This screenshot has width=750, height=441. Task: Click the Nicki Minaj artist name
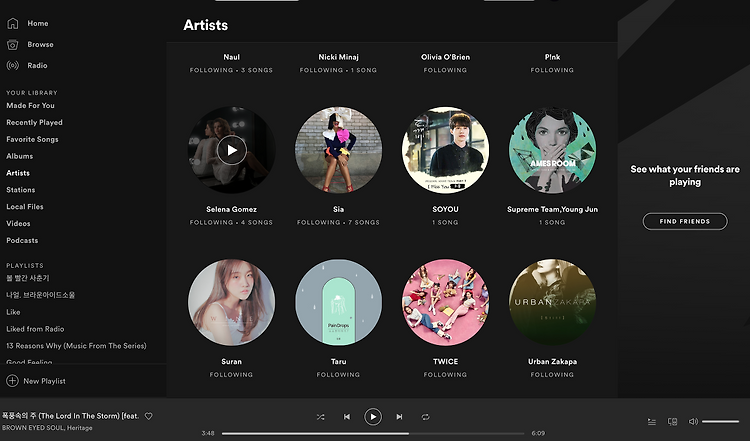click(x=338, y=57)
